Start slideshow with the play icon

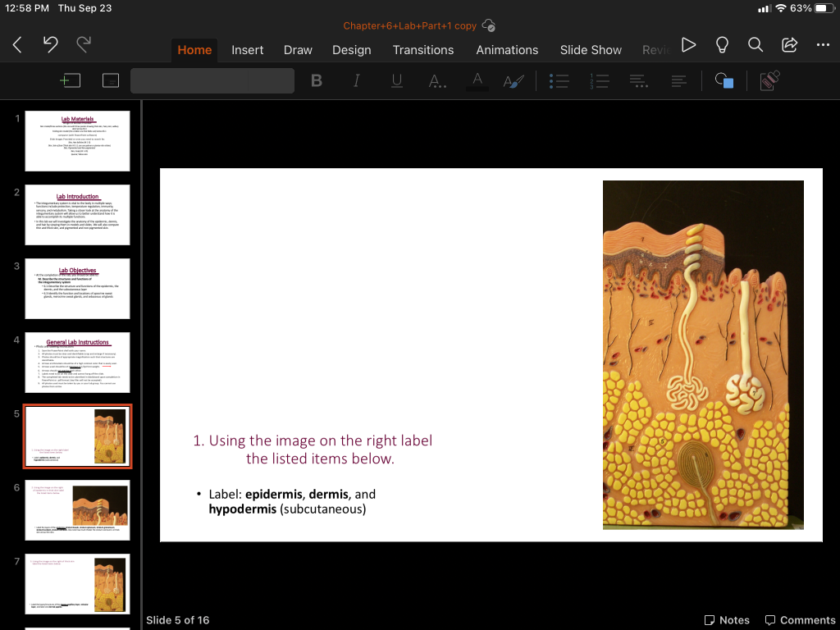(689, 45)
